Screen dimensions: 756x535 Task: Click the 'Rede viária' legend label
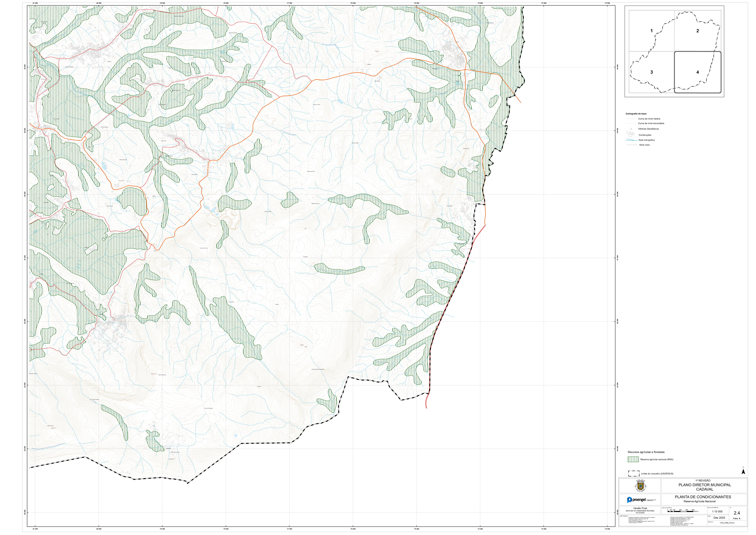[644, 145]
